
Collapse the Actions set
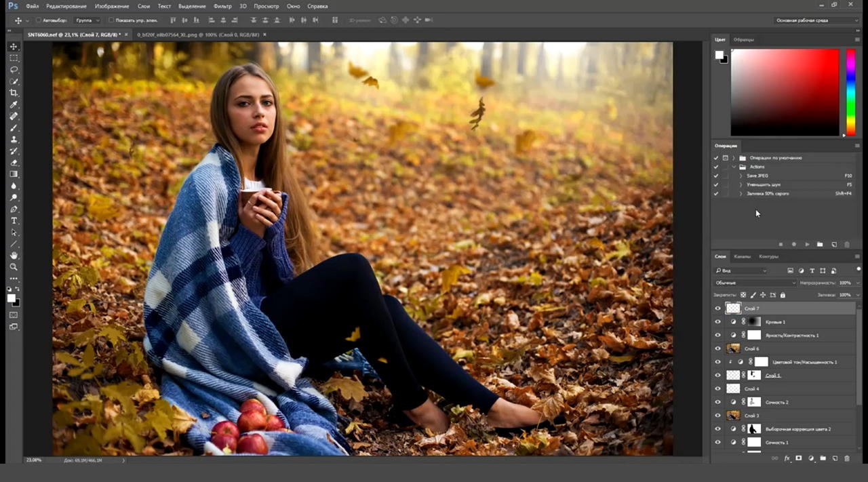click(733, 167)
